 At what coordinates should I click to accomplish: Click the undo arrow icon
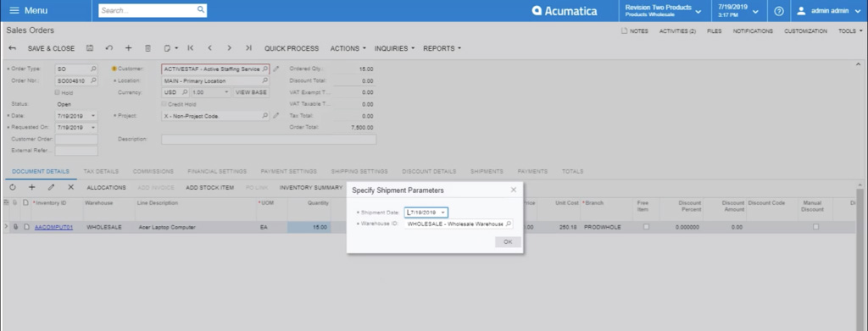109,48
